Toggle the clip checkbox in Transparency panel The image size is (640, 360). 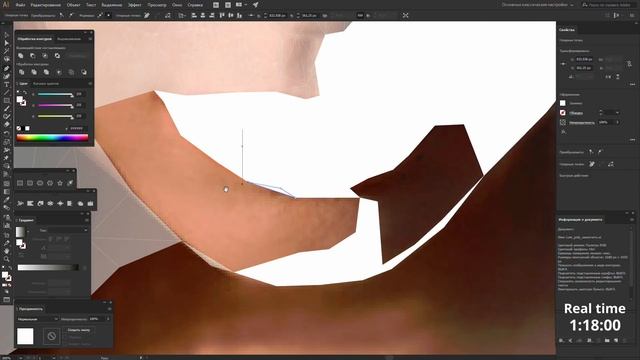pos(65,338)
